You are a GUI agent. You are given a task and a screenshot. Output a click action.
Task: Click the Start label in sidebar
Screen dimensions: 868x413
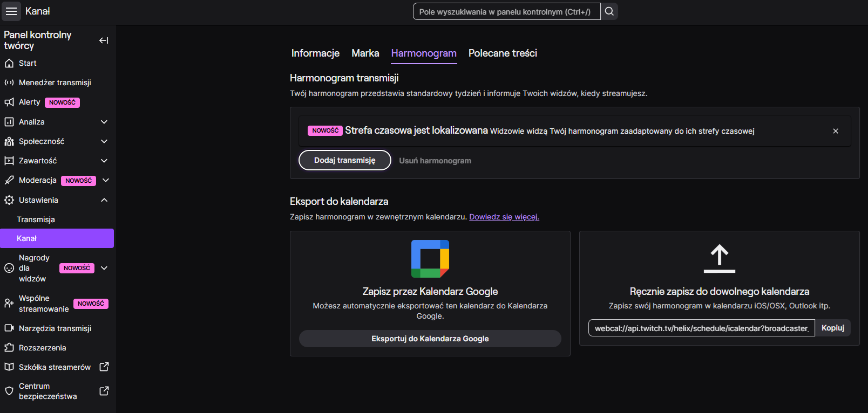click(28, 63)
